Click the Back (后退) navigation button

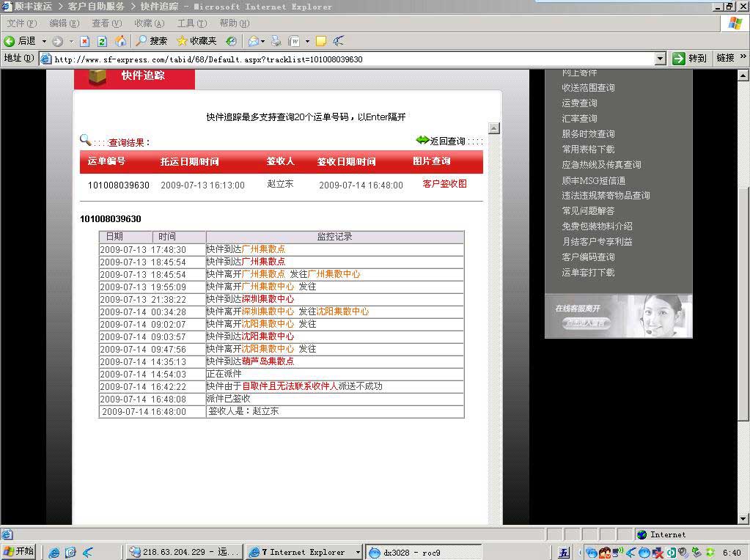pos(21,41)
